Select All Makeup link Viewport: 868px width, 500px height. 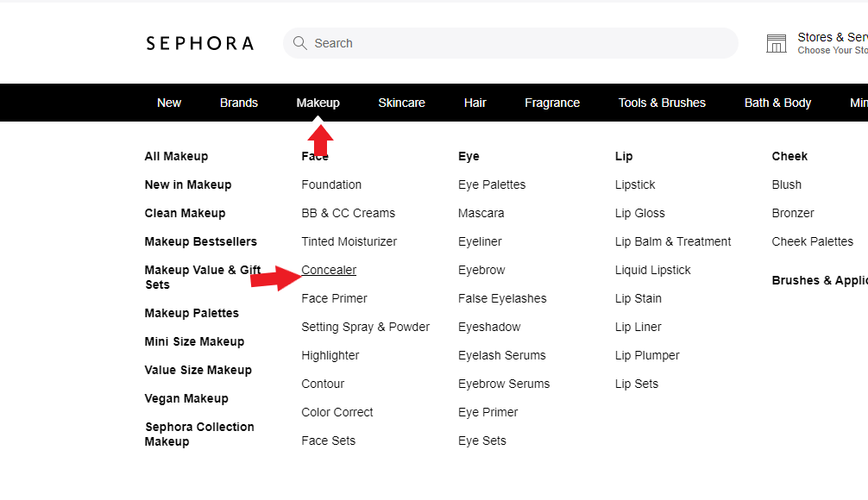[176, 157]
